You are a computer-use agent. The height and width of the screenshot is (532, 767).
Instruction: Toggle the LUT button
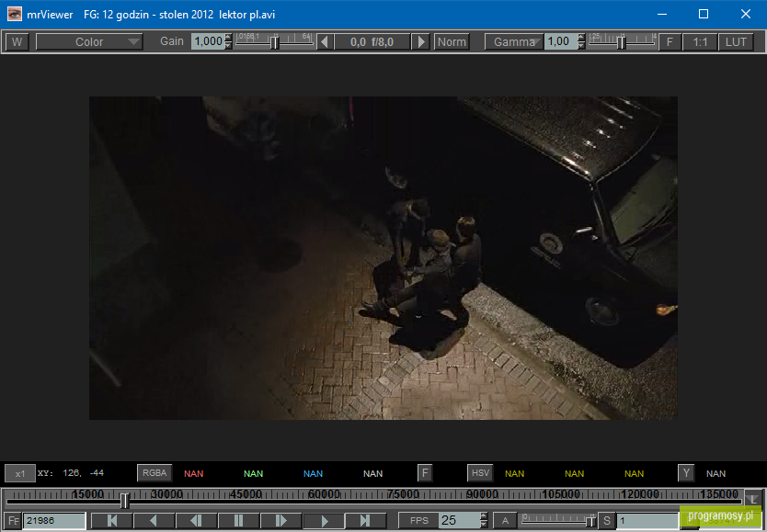pos(736,42)
